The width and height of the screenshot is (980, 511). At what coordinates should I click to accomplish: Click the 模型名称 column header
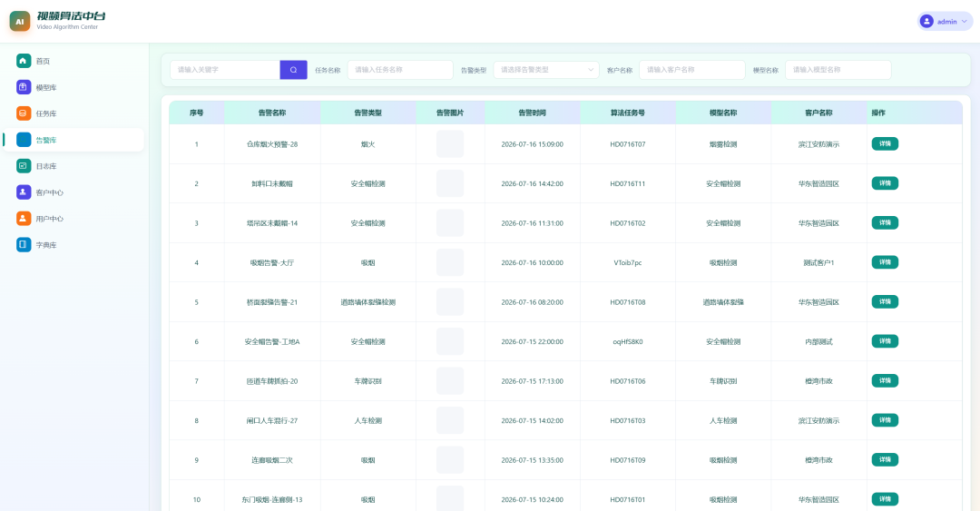723,113
